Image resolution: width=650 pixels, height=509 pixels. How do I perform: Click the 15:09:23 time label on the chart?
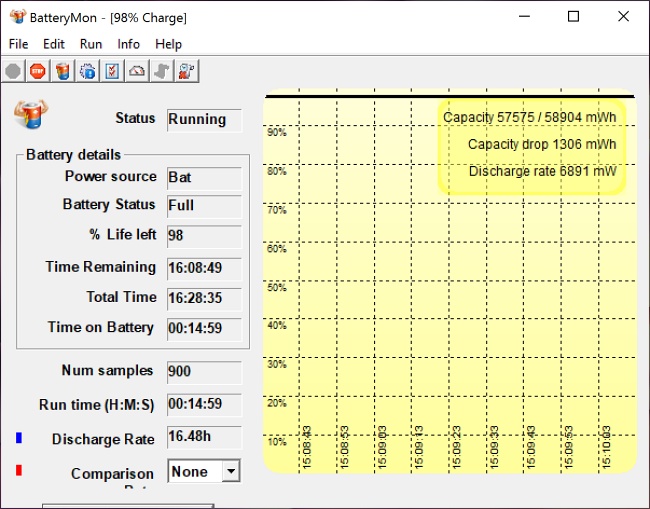(456, 447)
